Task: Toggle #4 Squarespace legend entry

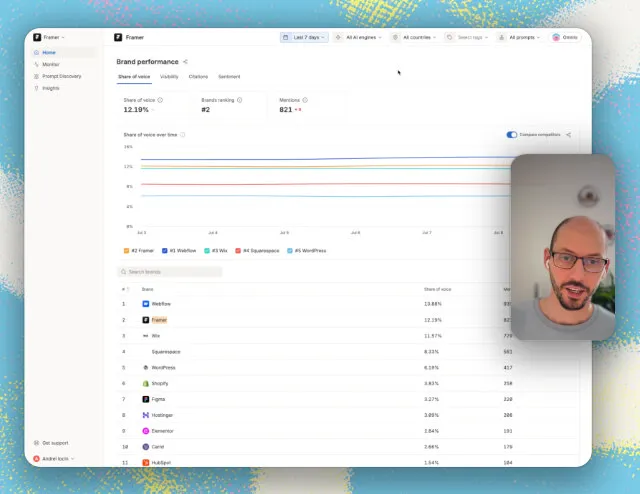Action: click(257, 251)
